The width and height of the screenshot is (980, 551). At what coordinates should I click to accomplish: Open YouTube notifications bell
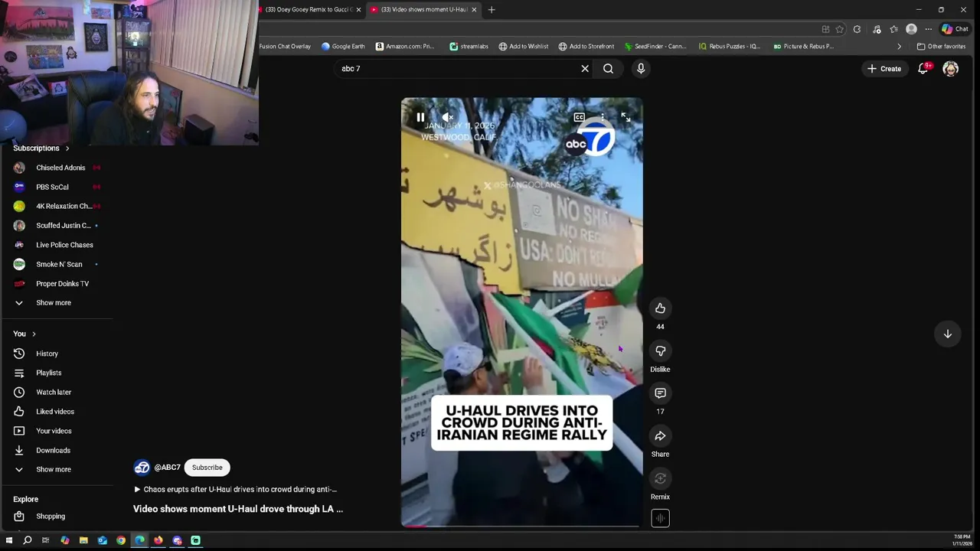(x=923, y=69)
